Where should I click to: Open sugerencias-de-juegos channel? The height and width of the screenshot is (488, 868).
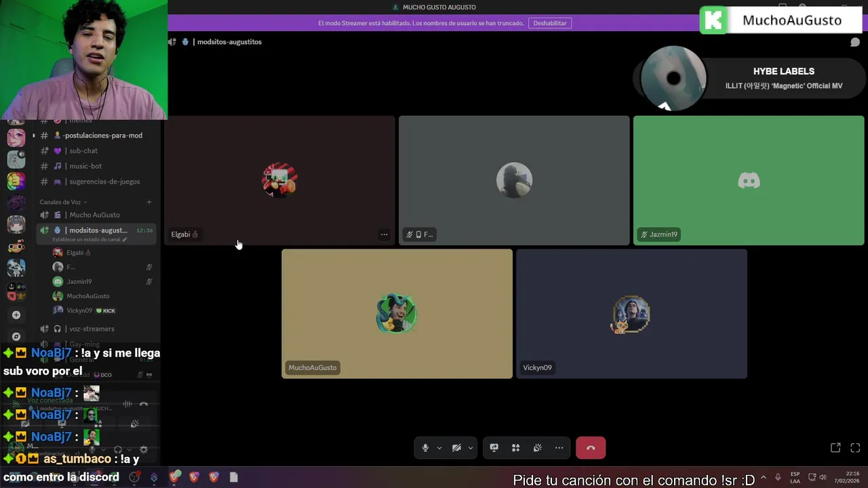[97, 182]
